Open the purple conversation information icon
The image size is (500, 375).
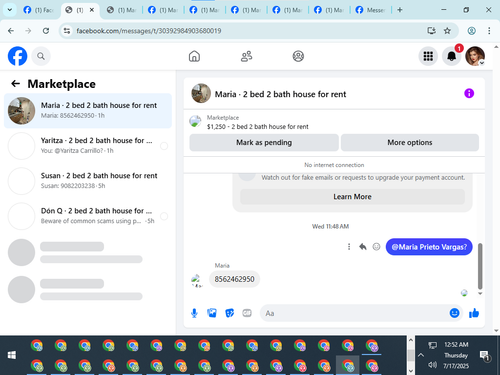pos(469,93)
